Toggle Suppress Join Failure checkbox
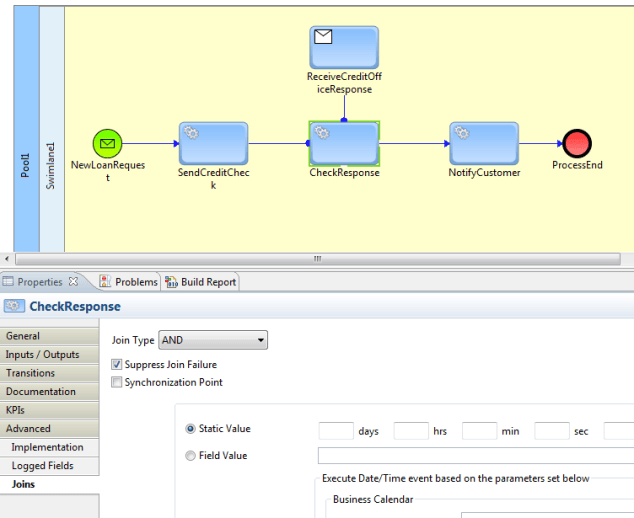The height and width of the screenshot is (518, 634). [116, 364]
